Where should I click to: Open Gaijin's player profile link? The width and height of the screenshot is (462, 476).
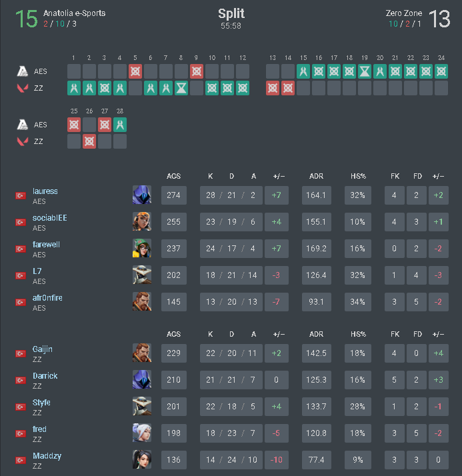click(x=43, y=349)
